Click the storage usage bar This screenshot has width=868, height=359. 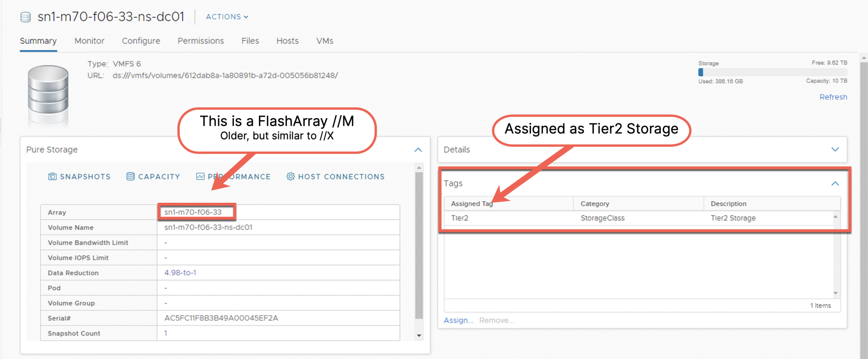point(772,72)
